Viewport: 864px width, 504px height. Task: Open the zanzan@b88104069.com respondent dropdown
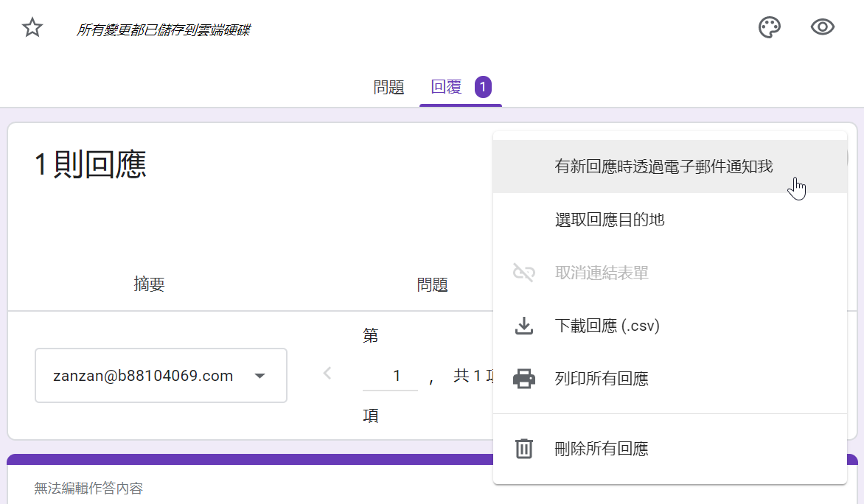161,375
